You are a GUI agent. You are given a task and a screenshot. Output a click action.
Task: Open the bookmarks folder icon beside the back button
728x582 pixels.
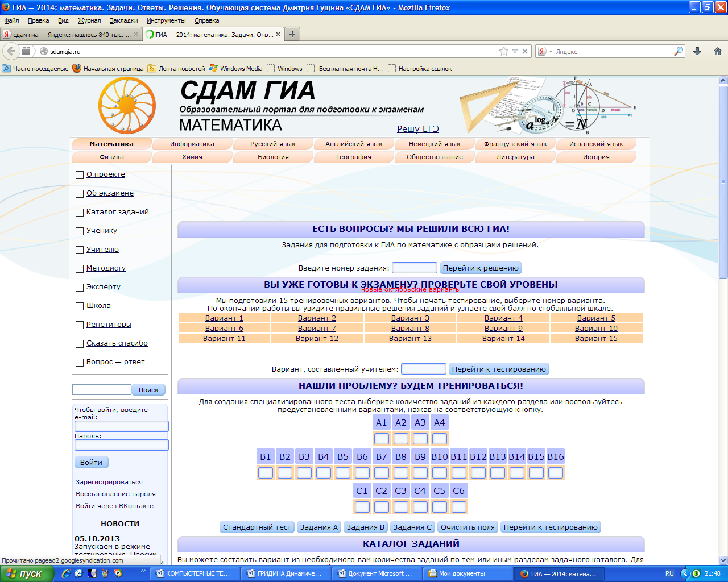(26, 51)
